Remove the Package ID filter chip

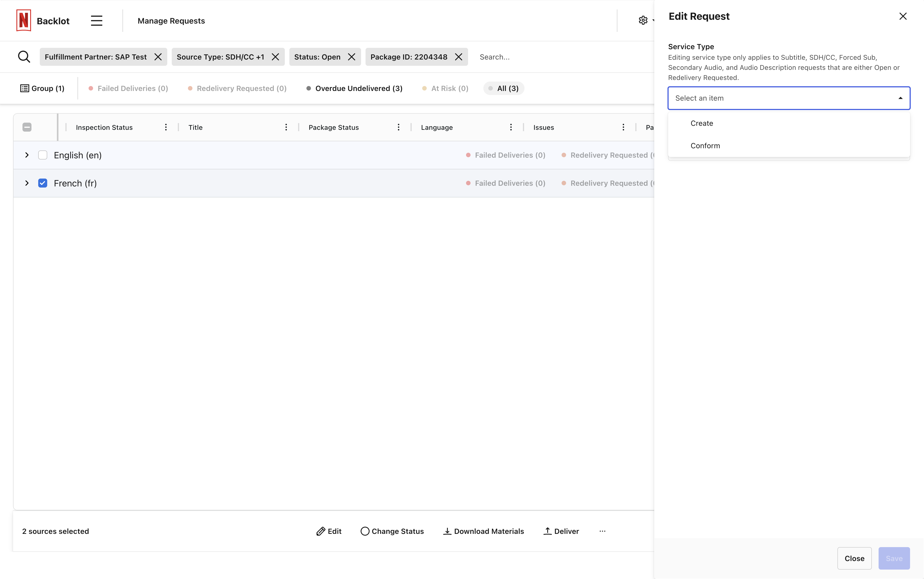(x=458, y=57)
